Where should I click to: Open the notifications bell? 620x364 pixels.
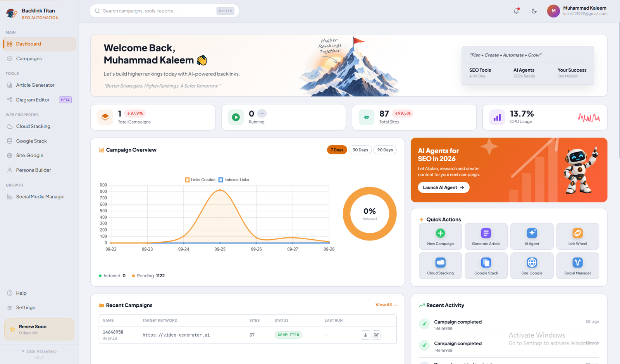(516, 11)
